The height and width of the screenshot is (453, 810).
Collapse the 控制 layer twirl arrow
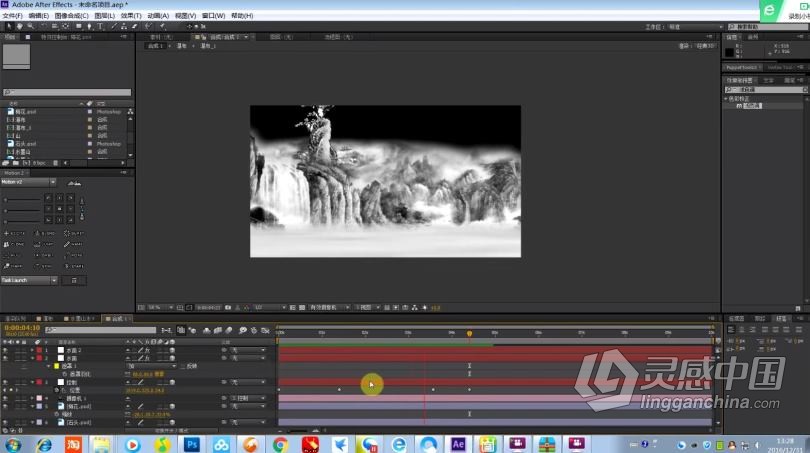33,382
